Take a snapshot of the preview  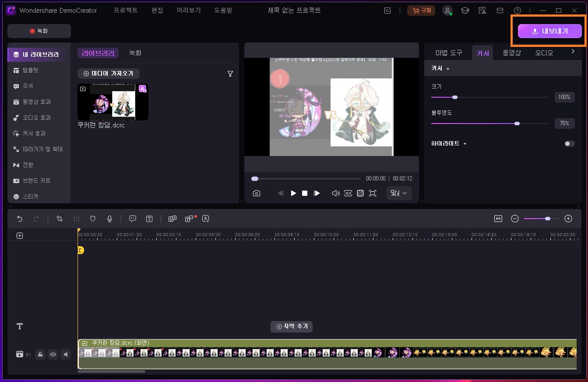257,193
